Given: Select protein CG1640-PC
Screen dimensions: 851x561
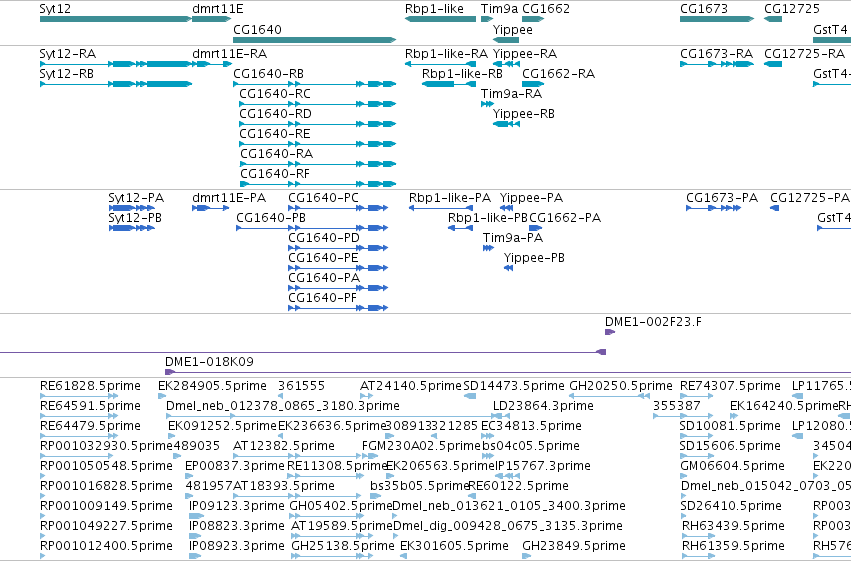Looking at the screenshot, I should [x=338, y=208].
